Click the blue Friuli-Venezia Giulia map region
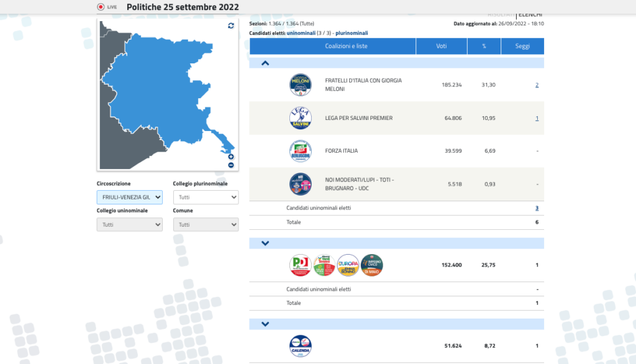 [162, 89]
